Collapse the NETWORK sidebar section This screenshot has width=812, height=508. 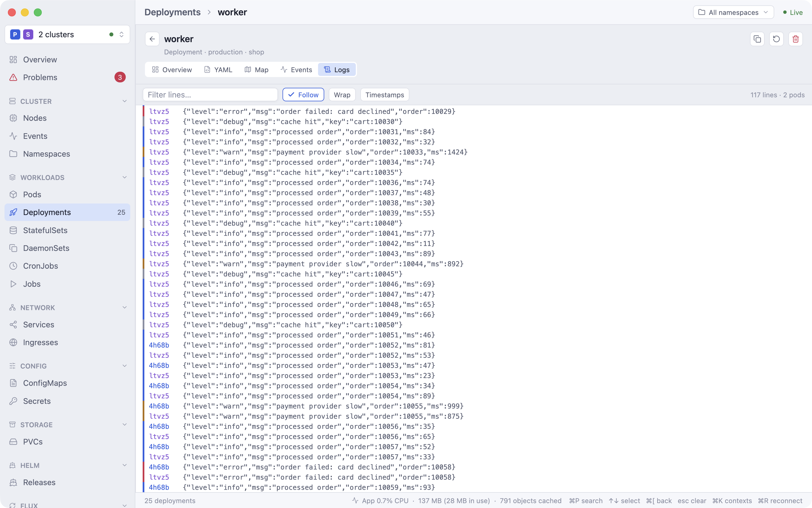pos(67,307)
